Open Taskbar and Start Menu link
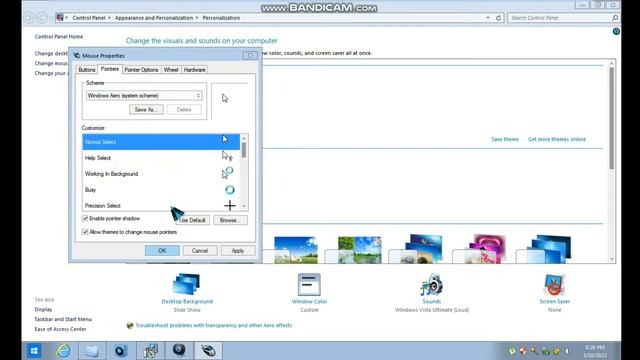This screenshot has width=640, height=360. pos(63,319)
